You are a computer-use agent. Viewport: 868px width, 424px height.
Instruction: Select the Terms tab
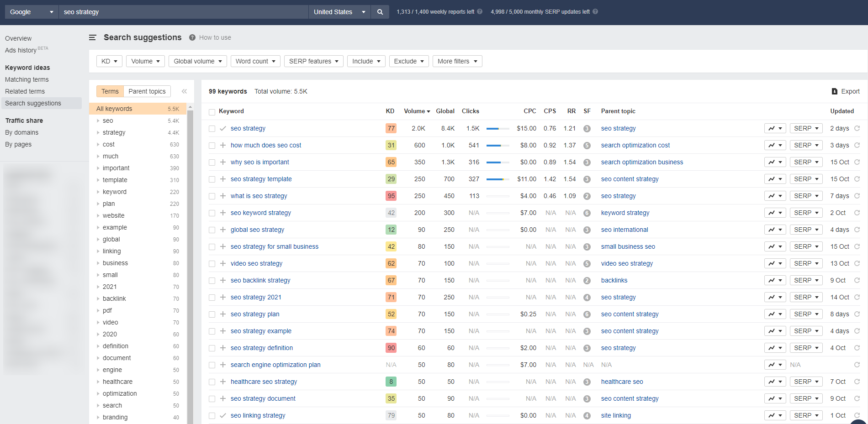110,91
